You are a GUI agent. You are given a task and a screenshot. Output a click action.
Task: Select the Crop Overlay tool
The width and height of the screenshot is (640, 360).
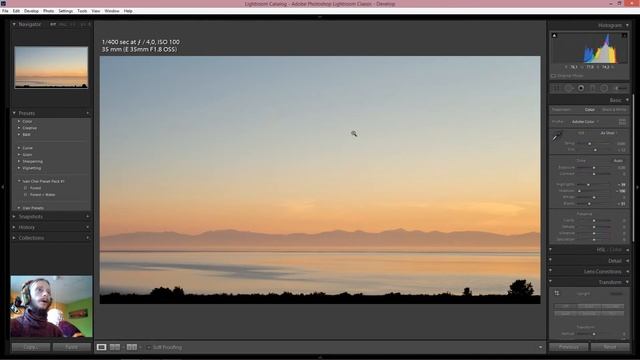pos(556,88)
